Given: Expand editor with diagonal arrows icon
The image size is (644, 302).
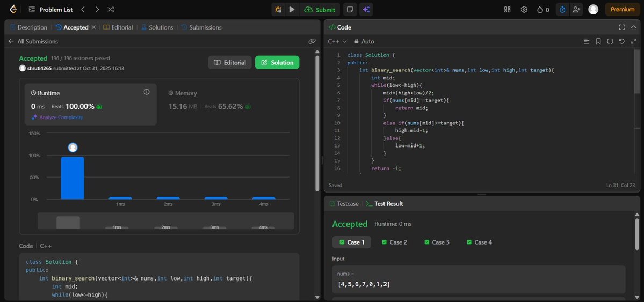Looking at the screenshot, I should pos(633,41).
